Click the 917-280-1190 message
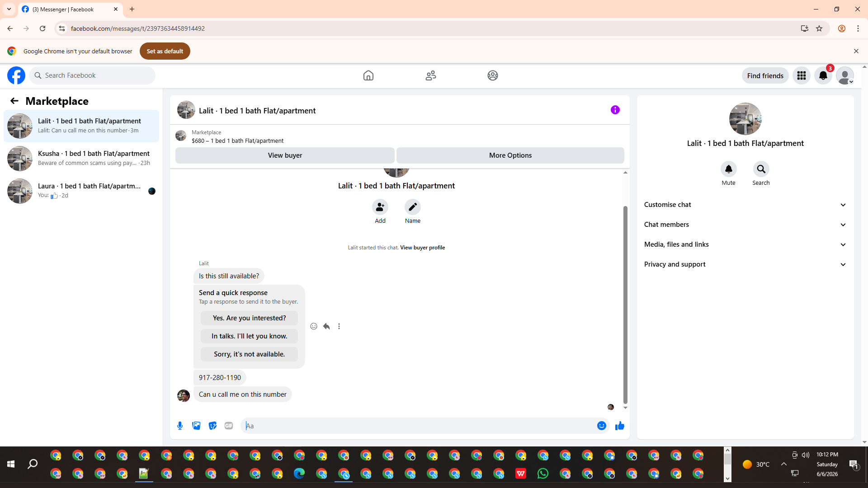The width and height of the screenshot is (868, 488). coord(220,378)
